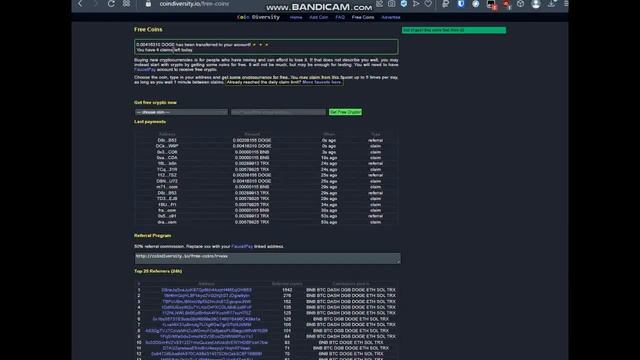Open the Bitwarden shield extension icon

pyautogui.click(x=461, y=4)
